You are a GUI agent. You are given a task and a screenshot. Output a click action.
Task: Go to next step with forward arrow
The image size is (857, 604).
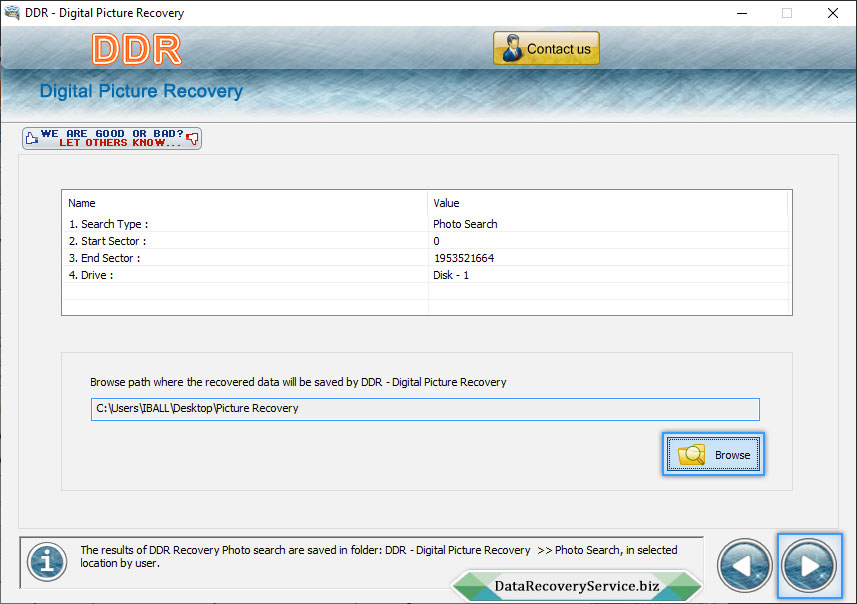[x=809, y=566]
